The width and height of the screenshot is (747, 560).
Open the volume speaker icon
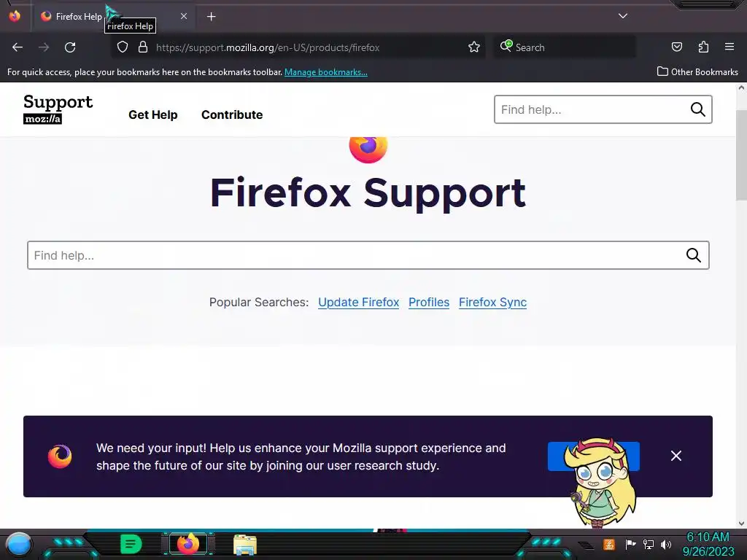click(x=665, y=544)
